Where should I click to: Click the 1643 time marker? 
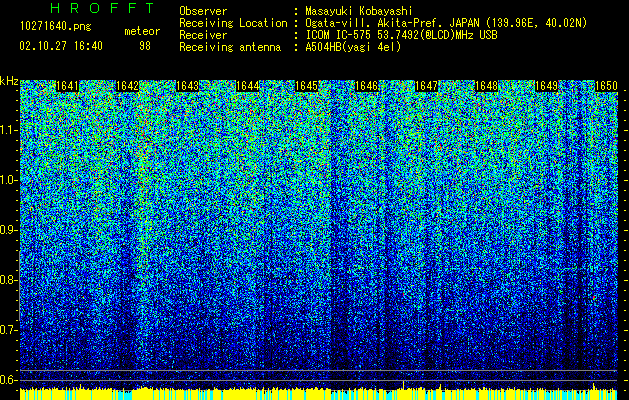pyautogui.click(x=187, y=86)
